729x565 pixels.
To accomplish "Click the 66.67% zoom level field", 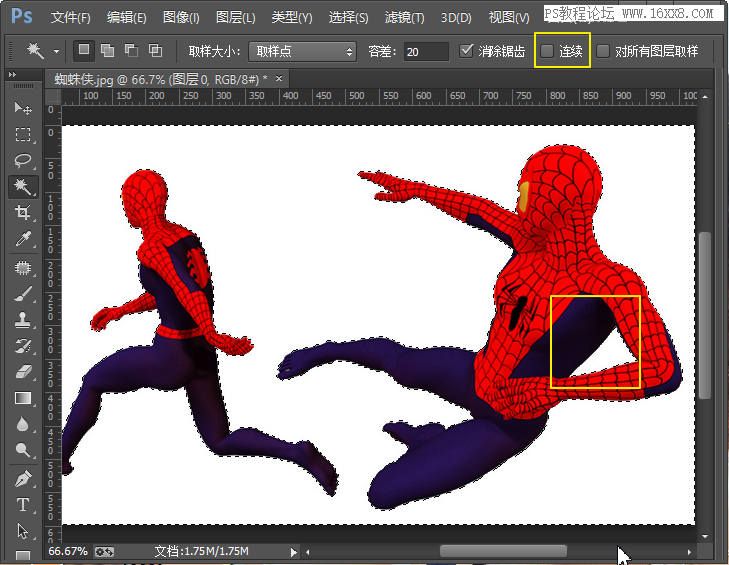I will pos(68,552).
